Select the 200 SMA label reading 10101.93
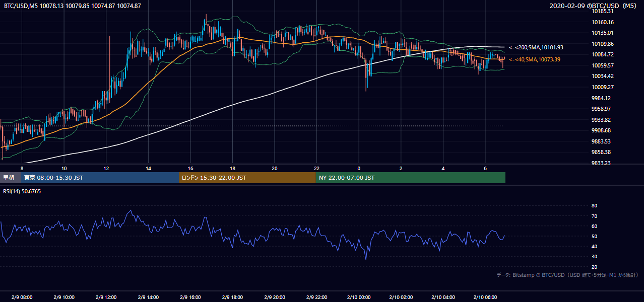The height and width of the screenshot is (302, 644). (536, 47)
